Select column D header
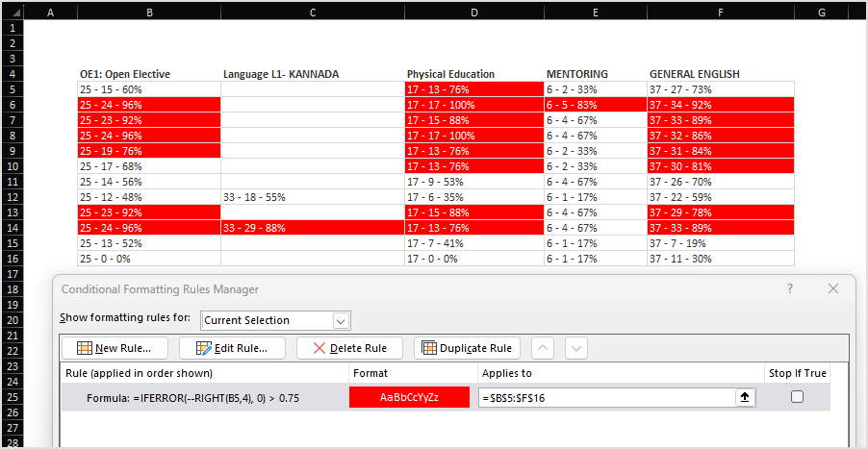The width and height of the screenshot is (868, 449). [474, 12]
